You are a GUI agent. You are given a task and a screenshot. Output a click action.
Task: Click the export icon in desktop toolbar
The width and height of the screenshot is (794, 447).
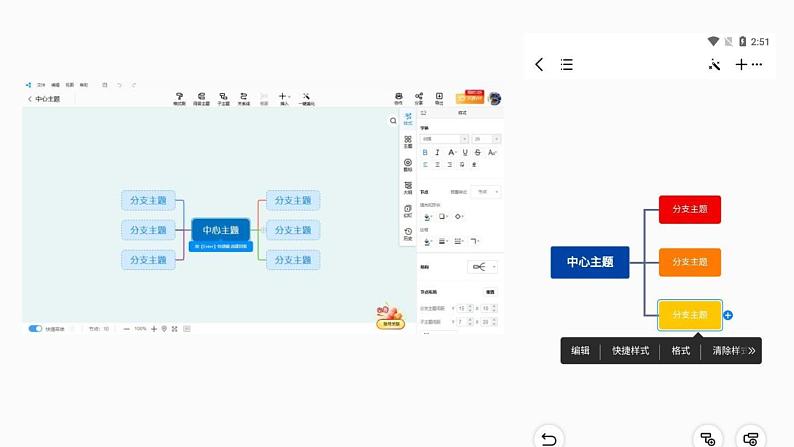tap(439, 98)
